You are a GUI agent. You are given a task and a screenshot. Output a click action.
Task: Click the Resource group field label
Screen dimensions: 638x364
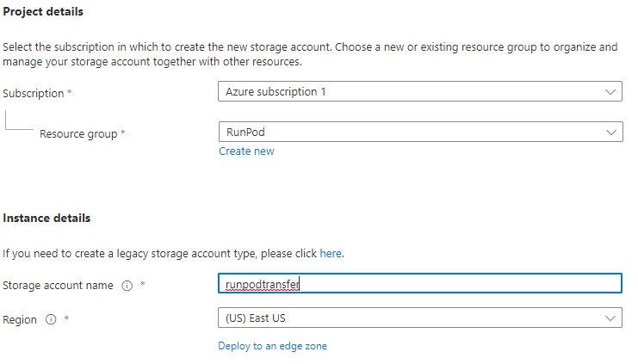(x=78, y=134)
